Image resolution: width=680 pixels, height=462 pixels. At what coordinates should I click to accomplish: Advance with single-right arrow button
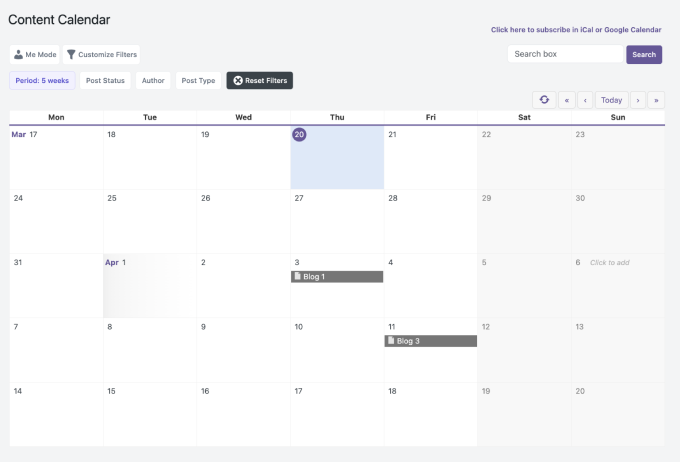637,100
